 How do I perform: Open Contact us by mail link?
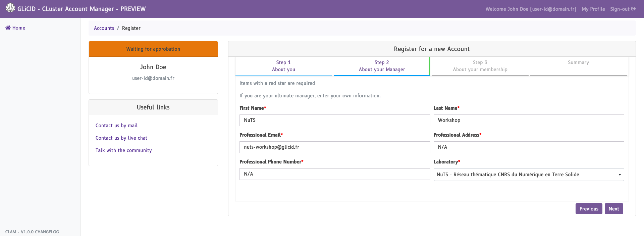click(x=116, y=126)
